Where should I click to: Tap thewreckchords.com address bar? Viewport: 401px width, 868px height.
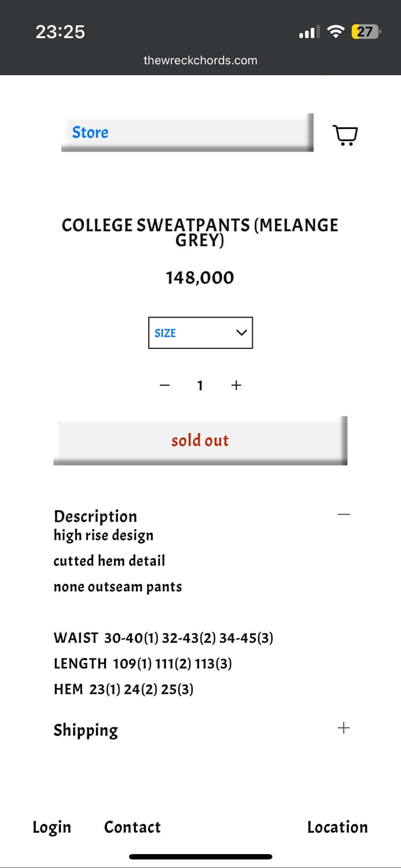click(200, 60)
